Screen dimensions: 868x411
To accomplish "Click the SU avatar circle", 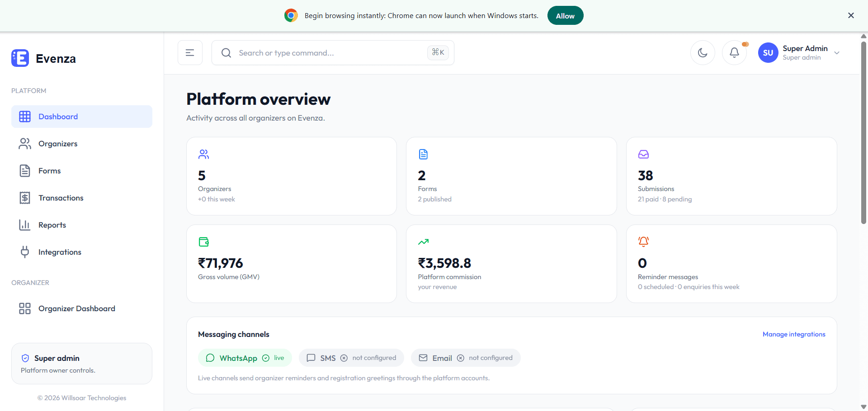I will pos(768,53).
